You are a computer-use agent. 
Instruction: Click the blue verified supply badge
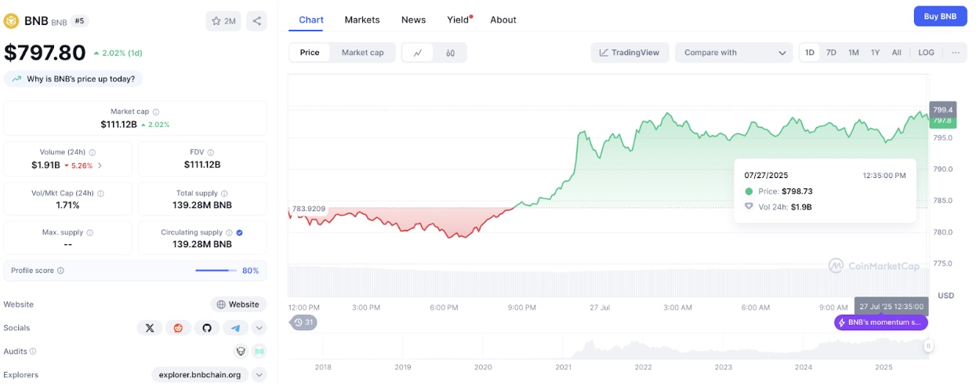click(240, 233)
